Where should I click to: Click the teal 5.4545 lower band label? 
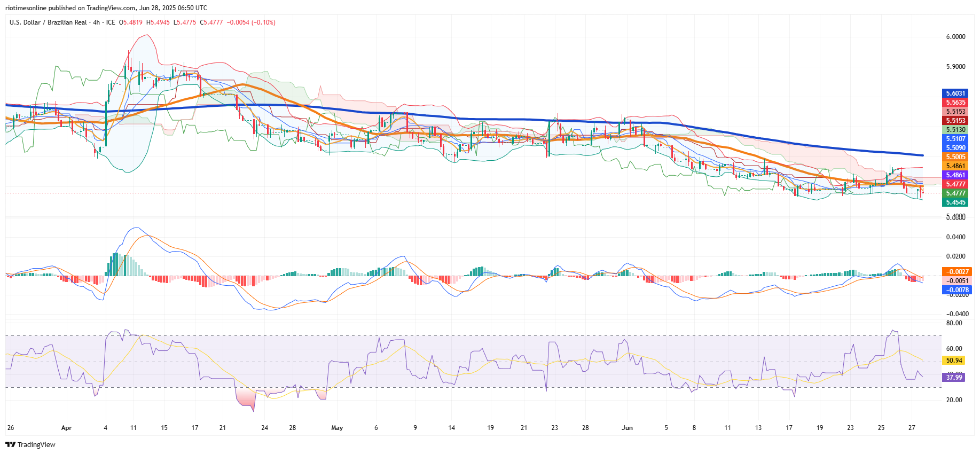(956, 202)
